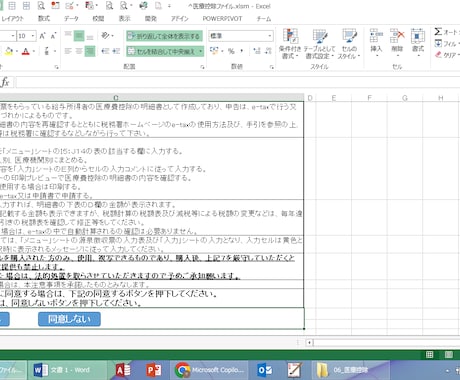Toggle align text right (highlighted)
The width and height of the screenshot is (460, 380).
point(90,51)
